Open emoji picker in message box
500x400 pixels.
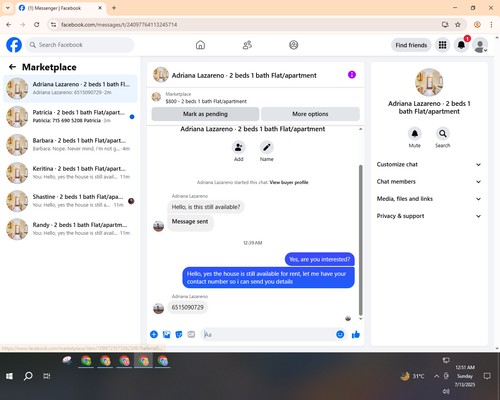pos(340,334)
